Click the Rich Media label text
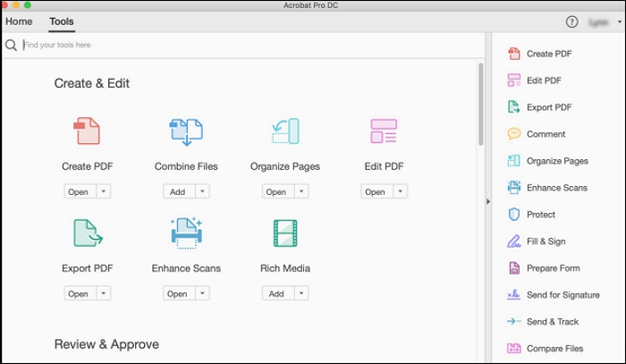 click(x=285, y=268)
